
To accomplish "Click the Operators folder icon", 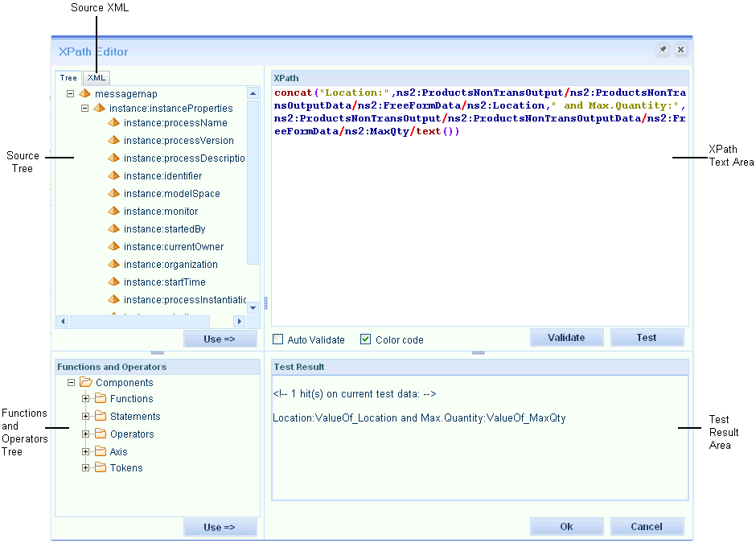I will 101,434.
